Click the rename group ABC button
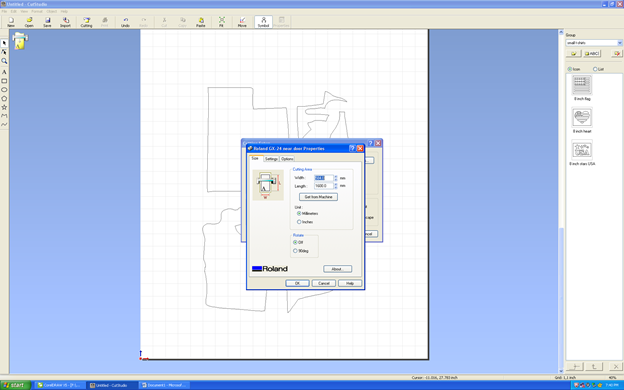 pyautogui.click(x=592, y=53)
